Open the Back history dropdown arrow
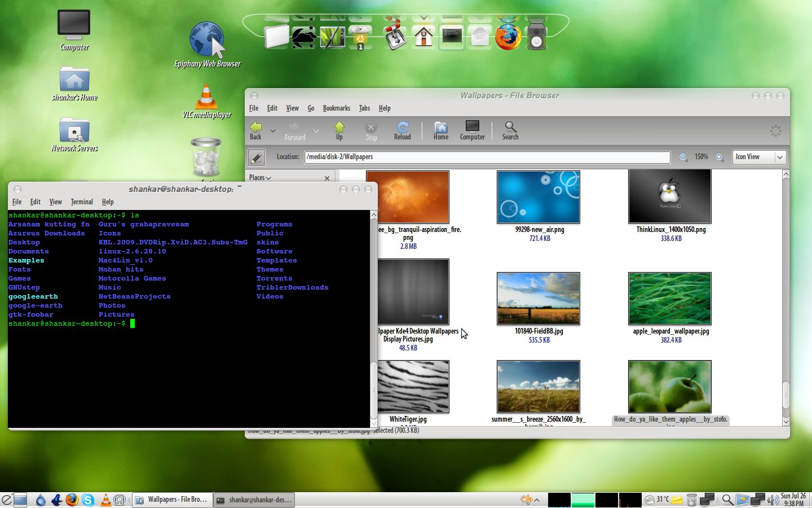812x508 pixels. [x=272, y=131]
